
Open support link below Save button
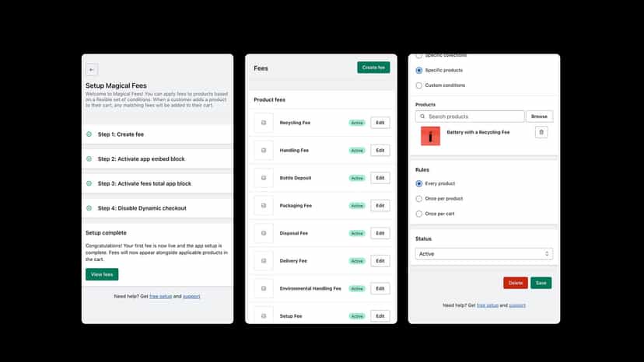point(517,305)
